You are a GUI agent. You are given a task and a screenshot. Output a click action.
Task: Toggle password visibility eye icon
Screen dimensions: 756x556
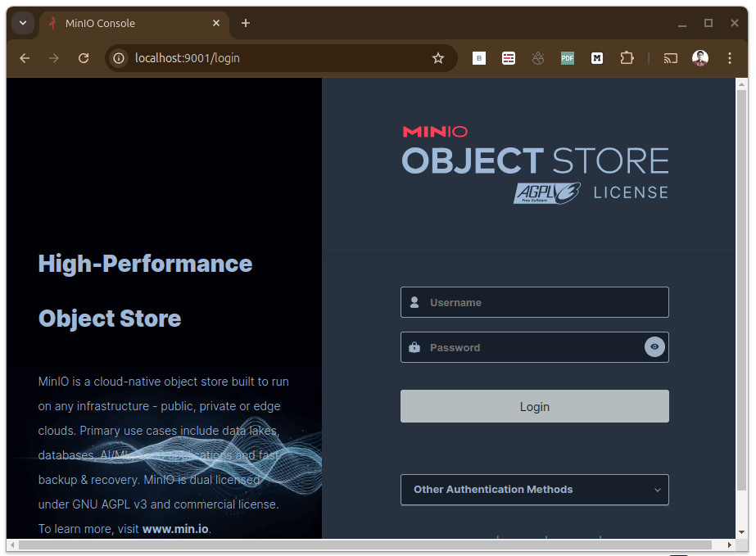[654, 346]
